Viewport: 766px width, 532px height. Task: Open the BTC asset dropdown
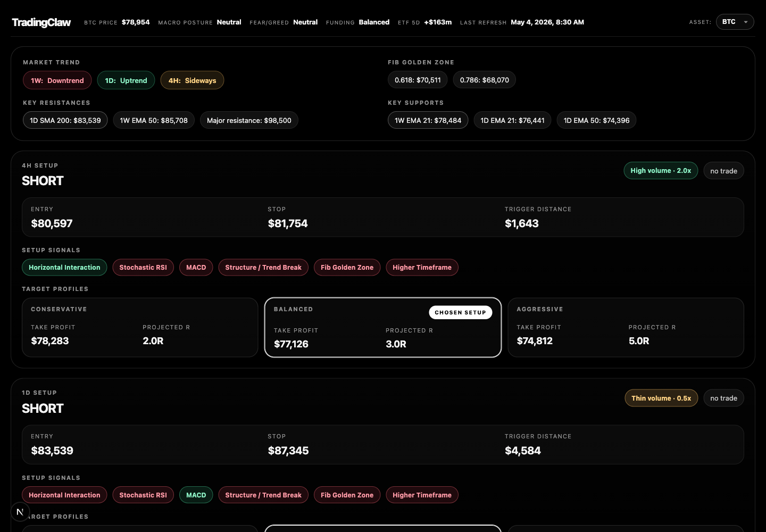point(735,22)
